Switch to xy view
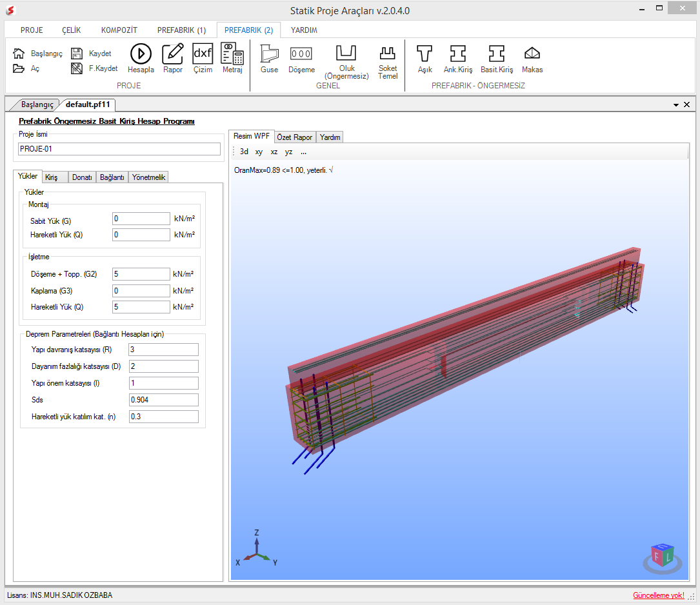The image size is (700, 605). click(259, 152)
